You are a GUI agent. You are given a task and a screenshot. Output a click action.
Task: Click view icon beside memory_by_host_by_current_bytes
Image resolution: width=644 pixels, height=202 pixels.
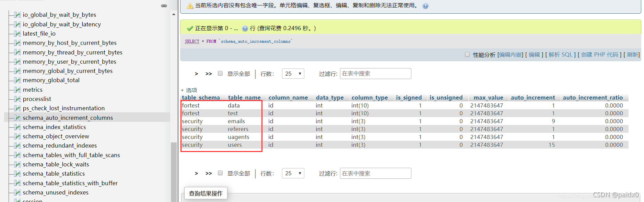[x=17, y=43]
